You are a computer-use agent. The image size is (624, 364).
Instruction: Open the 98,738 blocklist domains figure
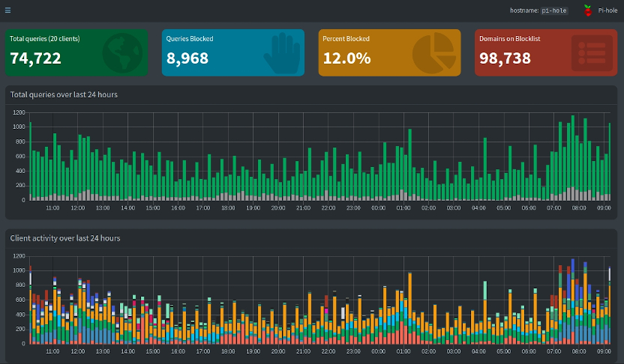[505, 58]
